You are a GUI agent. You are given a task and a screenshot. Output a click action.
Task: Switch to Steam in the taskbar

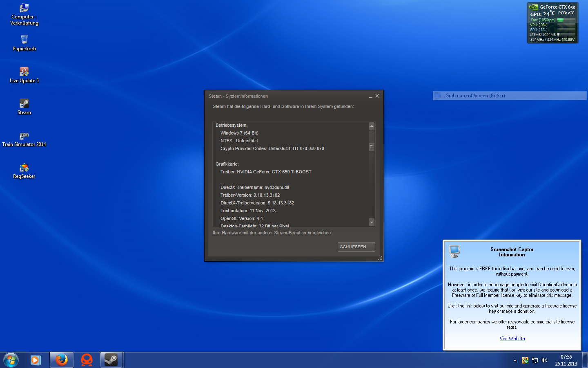111,360
